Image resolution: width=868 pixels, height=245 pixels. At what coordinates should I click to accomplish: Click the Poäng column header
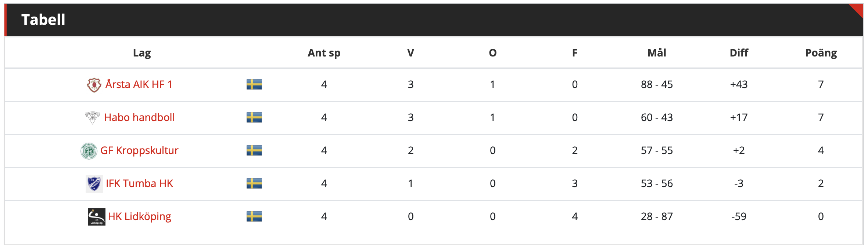(x=821, y=53)
